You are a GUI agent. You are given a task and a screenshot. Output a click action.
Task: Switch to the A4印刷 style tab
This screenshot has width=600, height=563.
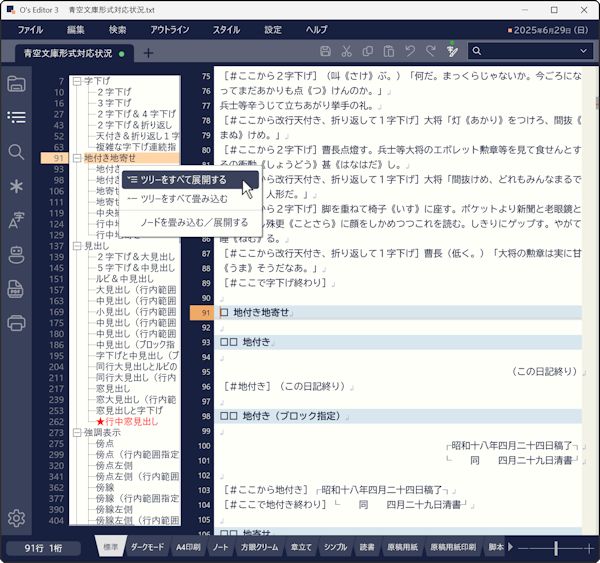188,547
